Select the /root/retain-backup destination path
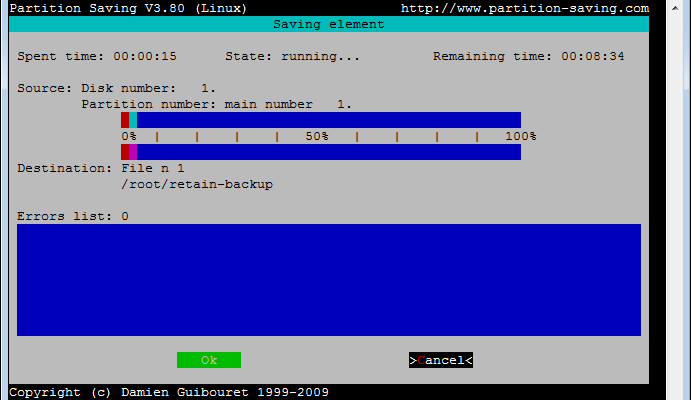691x400 pixels. (x=197, y=184)
